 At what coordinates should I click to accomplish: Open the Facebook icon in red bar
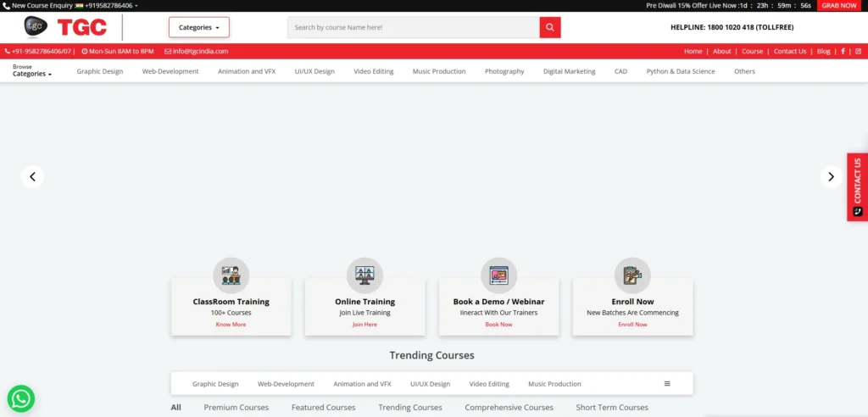(842, 51)
